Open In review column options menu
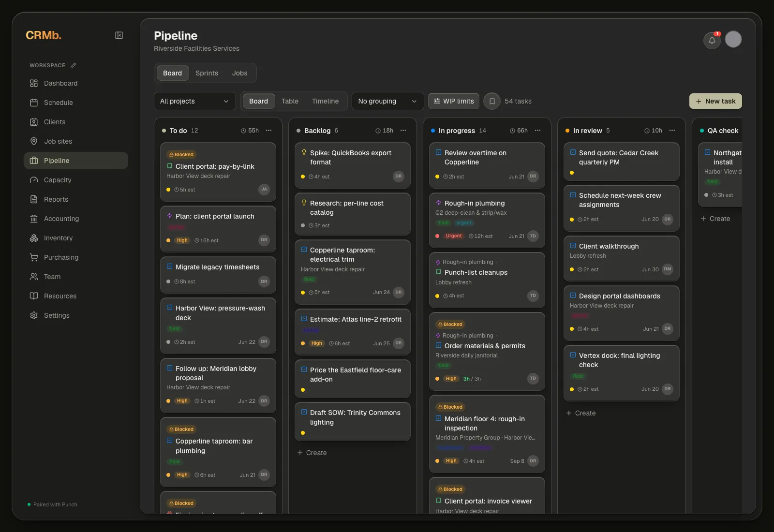The width and height of the screenshot is (774, 532). click(672, 131)
